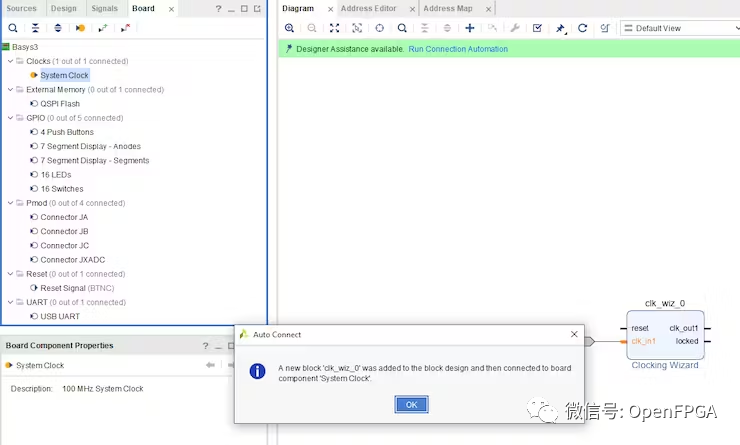This screenshot has height=445, width=740.
Task: Select the clk_wiz_0 Clocking Wizard block
Action: 665,335
